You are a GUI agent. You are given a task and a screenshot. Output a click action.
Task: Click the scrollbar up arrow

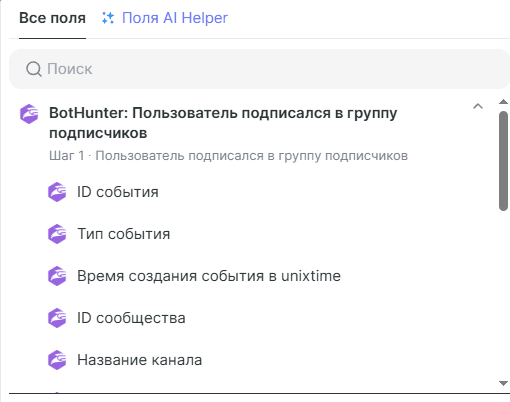503,102
